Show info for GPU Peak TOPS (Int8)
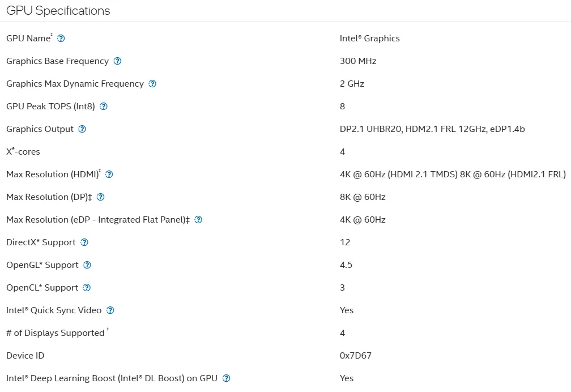This screenshot has height=392, width=571. [x=104, y=106]
